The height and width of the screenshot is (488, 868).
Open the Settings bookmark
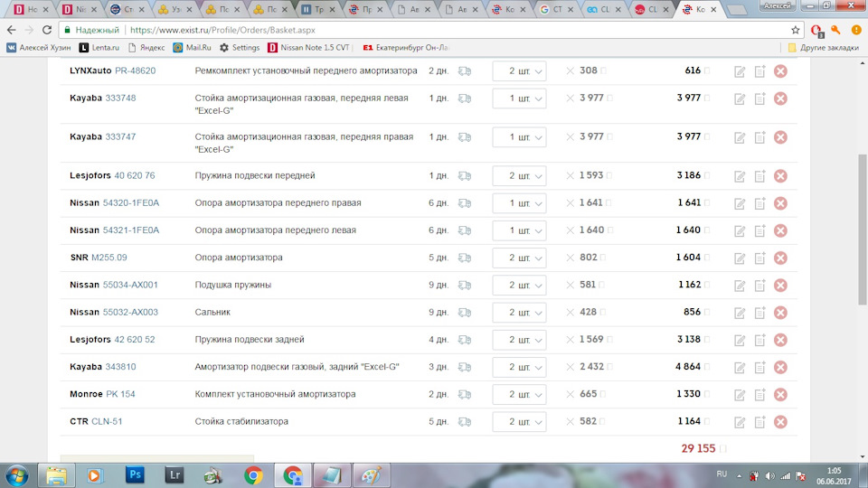click(240, 48)
